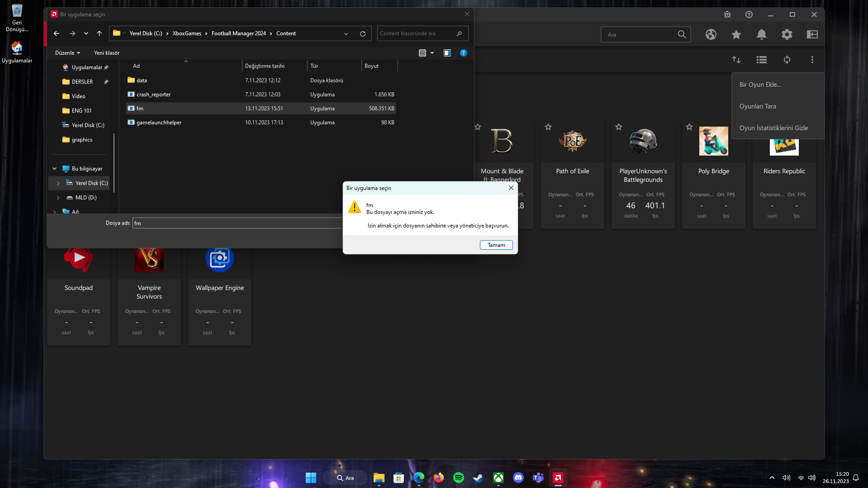The height and width of the screenshot is (488, 868).
Task: Collapse the Bu bilgisayar tree node
Action: (x=55, y=169)
